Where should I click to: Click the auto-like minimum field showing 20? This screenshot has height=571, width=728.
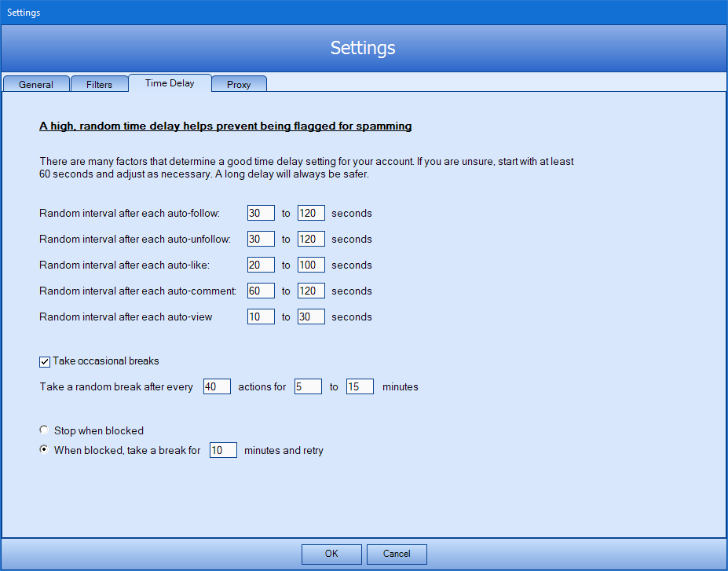(261, 265)
